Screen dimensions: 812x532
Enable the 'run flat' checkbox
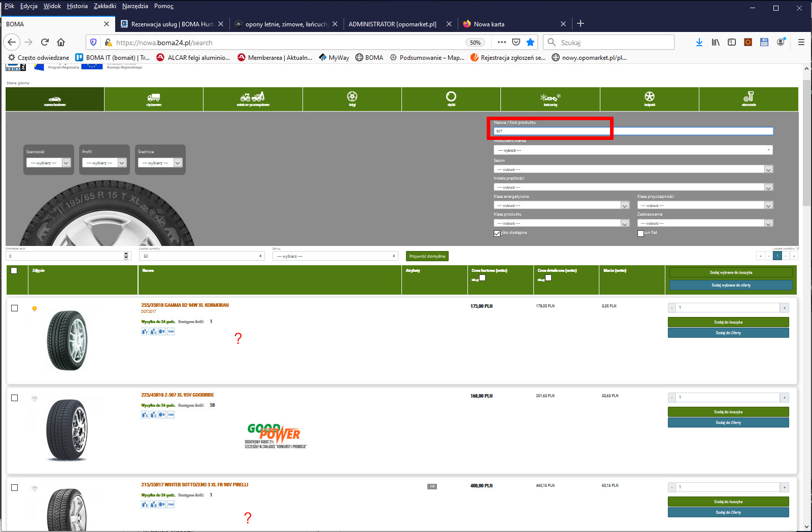tap(640, 233)
